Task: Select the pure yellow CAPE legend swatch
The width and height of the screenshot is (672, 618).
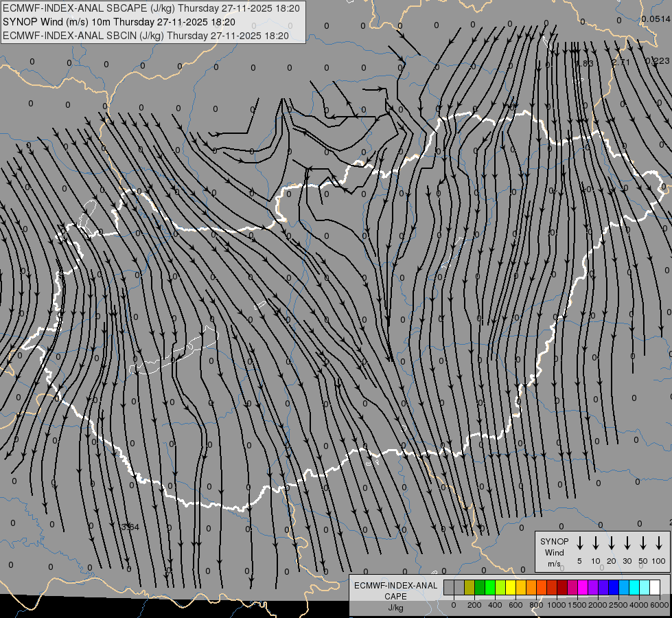Action: click(x=511, y=588)
